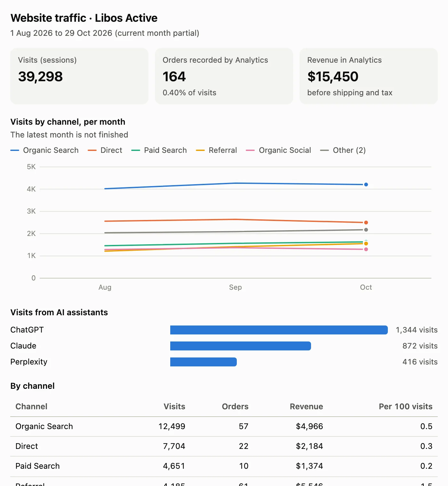
Task: Select the grey Other October data point
Action: click(x=366, y=230)
